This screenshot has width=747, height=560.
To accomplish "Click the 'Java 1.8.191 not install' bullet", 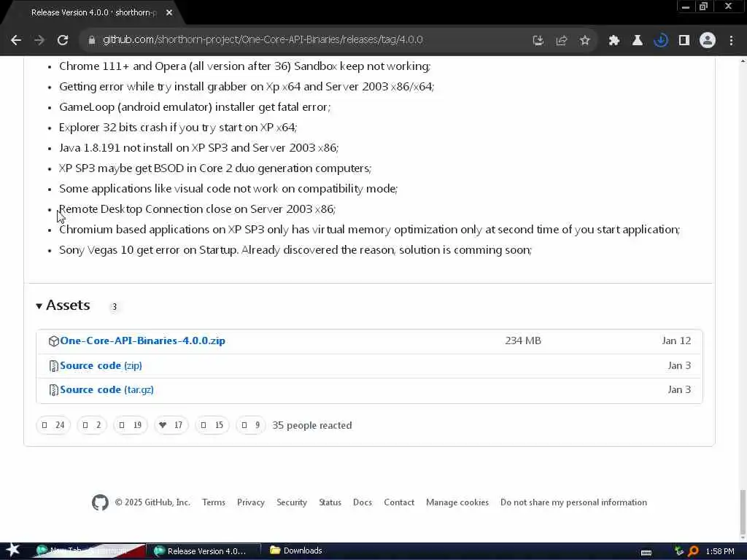I will tap(198, 148).
